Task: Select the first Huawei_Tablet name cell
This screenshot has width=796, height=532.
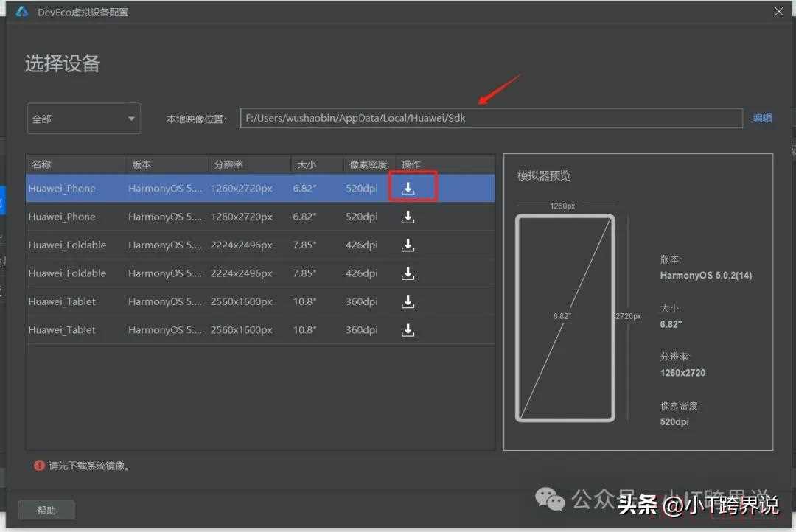Action: click(62, 302)
